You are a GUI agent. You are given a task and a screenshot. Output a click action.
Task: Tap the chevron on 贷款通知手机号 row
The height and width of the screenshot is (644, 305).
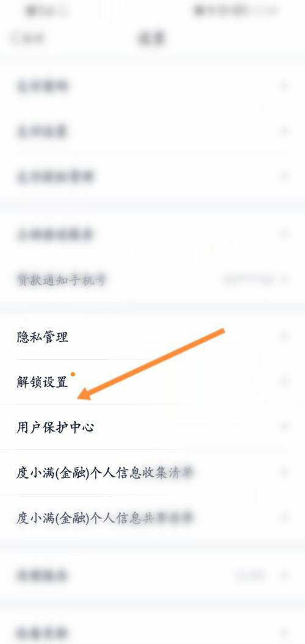pos(284,280)
